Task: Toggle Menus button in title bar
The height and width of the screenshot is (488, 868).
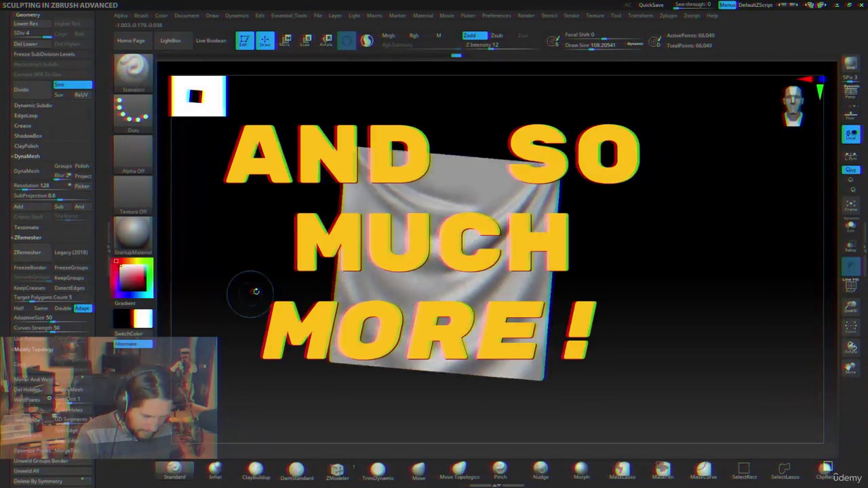Action: pos(728,5)
